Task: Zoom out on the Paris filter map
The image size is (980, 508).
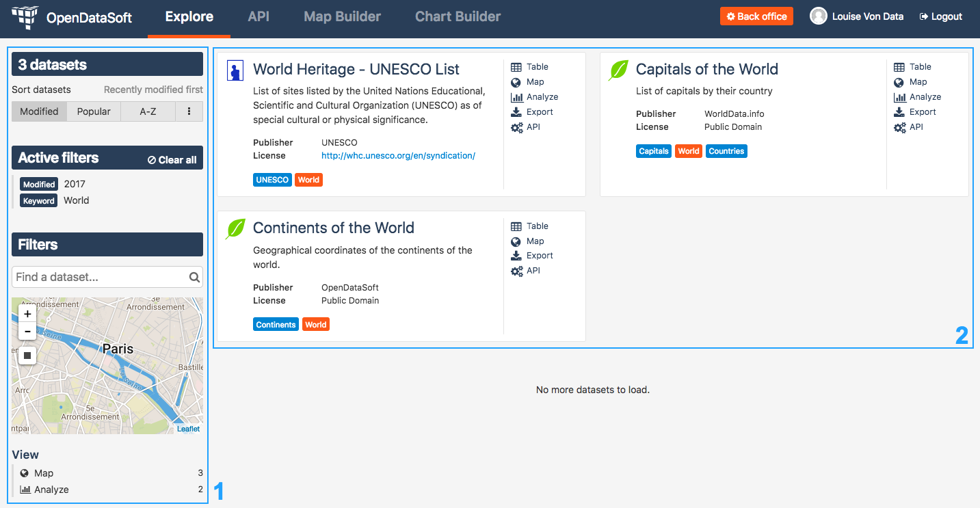Action: (x=27, y=332)
